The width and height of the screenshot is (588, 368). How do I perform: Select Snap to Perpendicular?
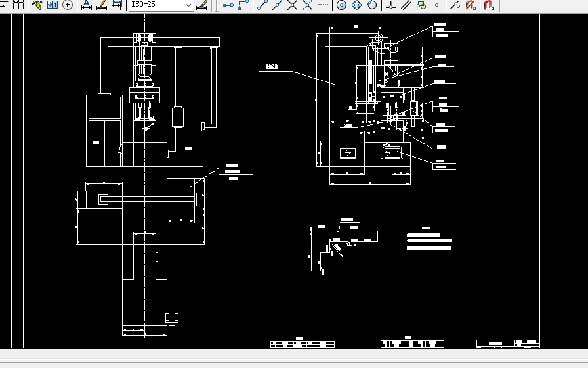point(390,5)
